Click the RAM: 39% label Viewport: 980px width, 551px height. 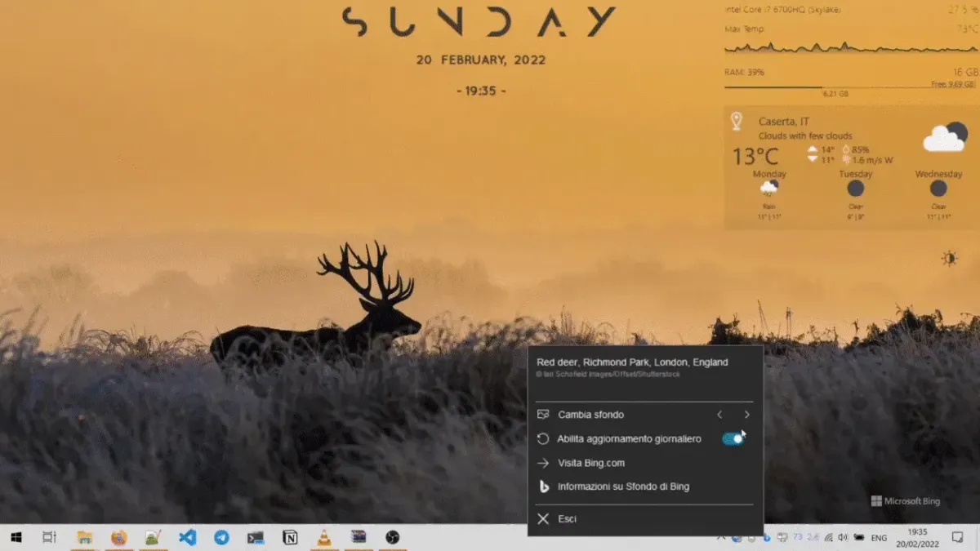click(744, 72)
